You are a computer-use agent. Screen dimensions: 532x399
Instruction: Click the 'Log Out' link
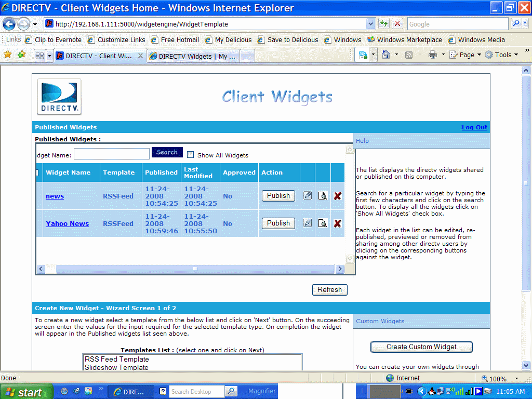point(474,127)
